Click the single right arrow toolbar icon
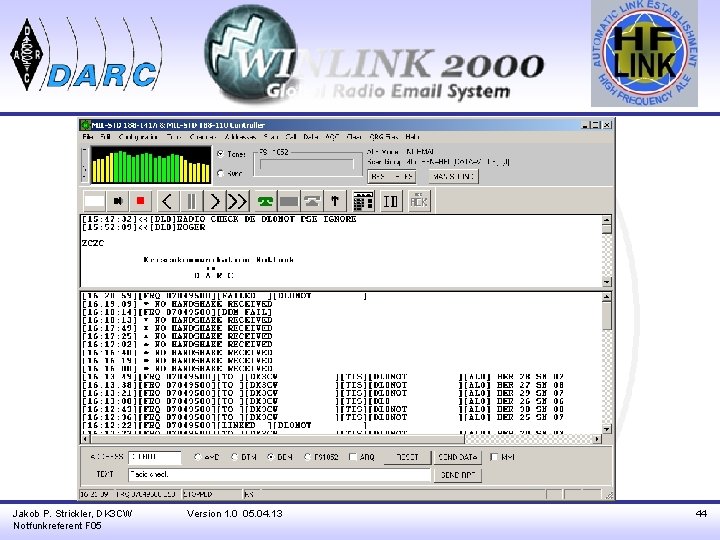 pyautogui.click(x=214, y=201)
